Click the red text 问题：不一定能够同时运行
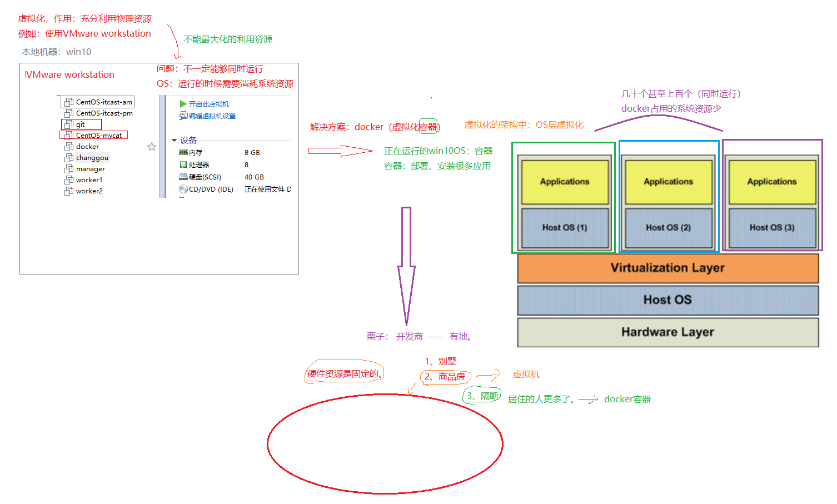This screenshot has width=837, height=504. (x=210, y=69)
